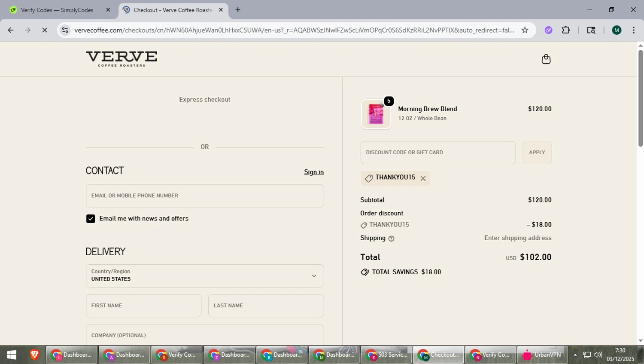Remove the THANKYOU15 discount code
This screenshot has height=364, width=644.
click(423, 178)
